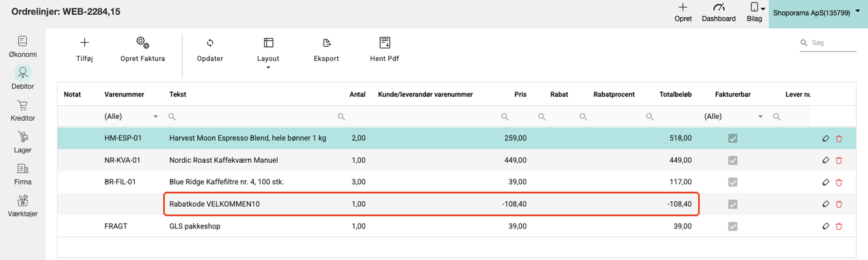
Task: Sort by the Totalbeløb column header
Action: click(x=676, y=94)
